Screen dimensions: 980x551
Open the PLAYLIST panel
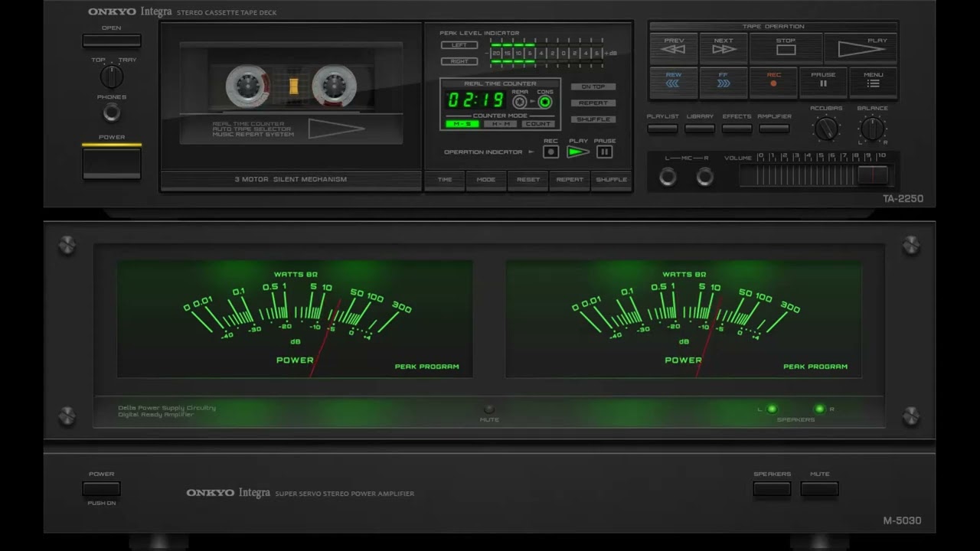[662, 129]
